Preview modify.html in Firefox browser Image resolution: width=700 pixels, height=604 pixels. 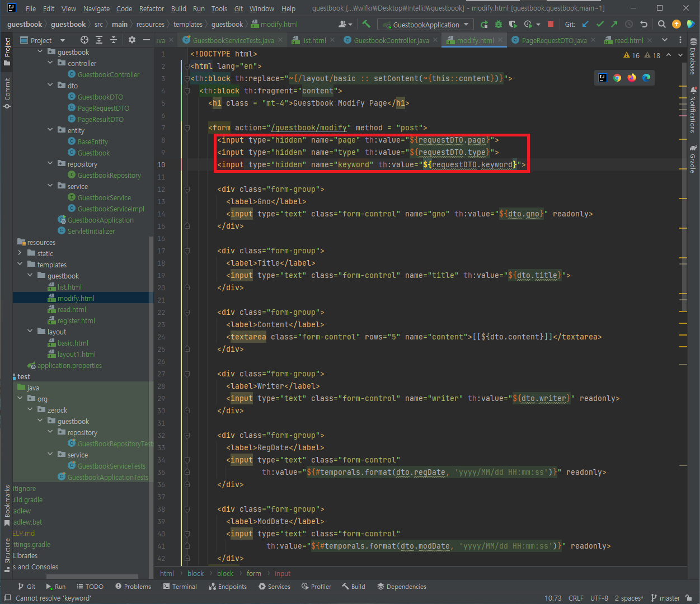(x=632, y=78)
